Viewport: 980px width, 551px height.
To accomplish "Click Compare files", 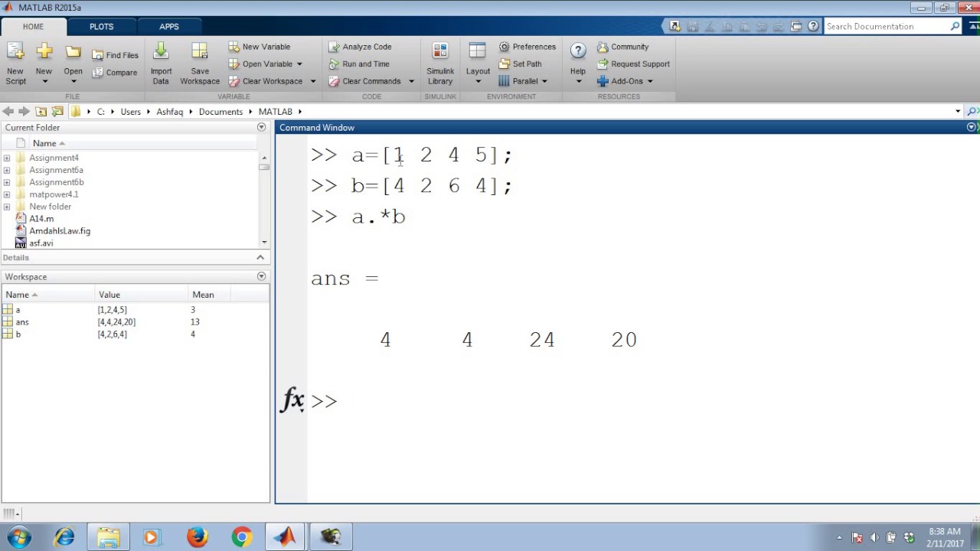I will tap(115, 73).
